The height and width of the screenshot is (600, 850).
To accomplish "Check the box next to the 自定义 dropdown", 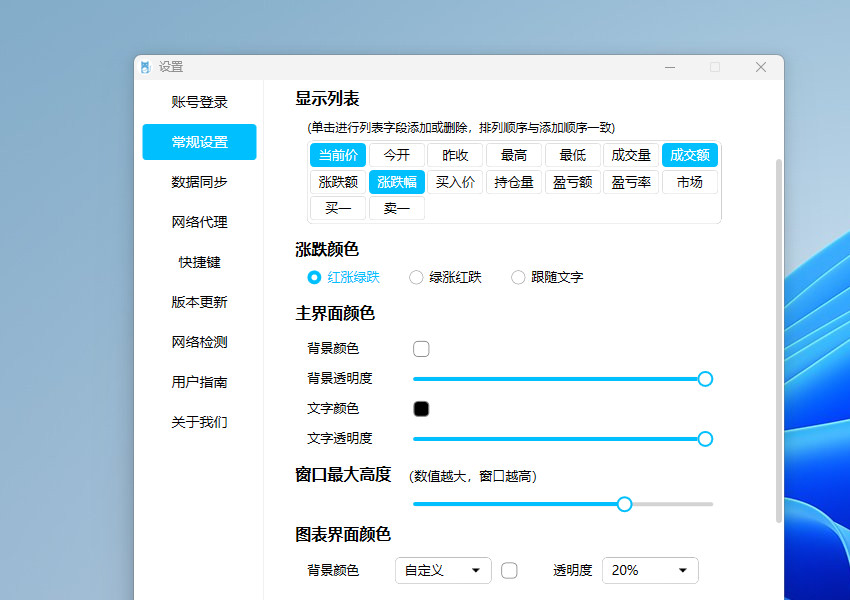I will (509, 570).
